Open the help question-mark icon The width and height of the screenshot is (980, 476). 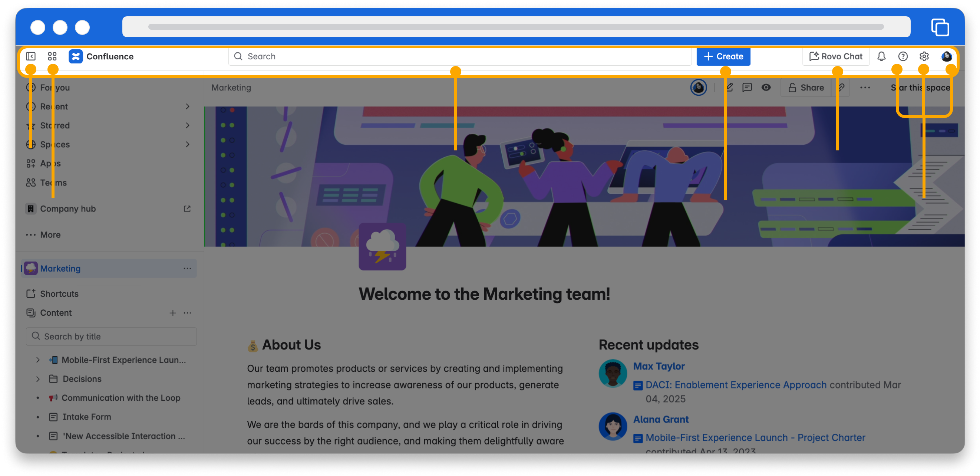tap(903, 56)
